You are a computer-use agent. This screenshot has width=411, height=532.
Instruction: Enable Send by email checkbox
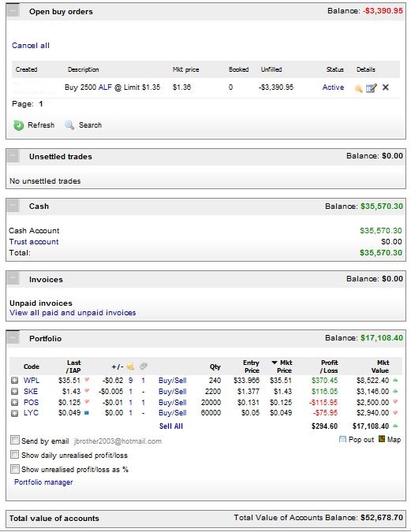(x=15, y=441)
